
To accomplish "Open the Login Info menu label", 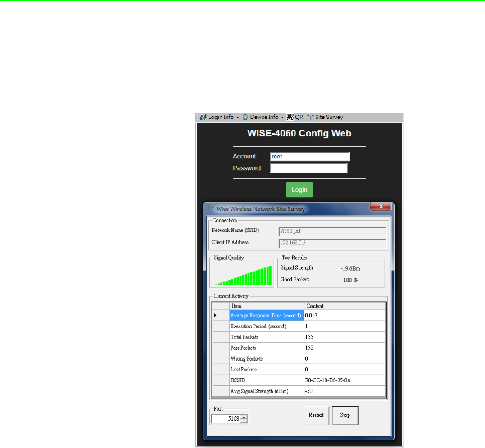I will [x=221, y=117].
